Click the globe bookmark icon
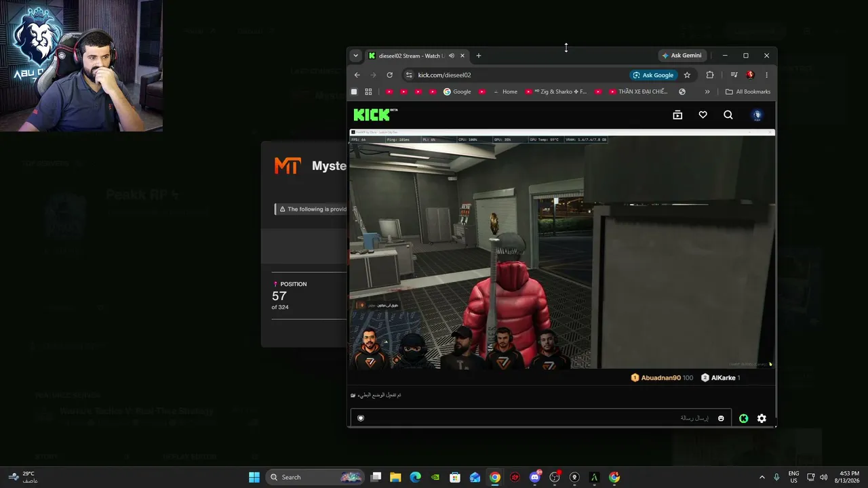The width and height of the screenshot is (868, 488). pos(682,91)
